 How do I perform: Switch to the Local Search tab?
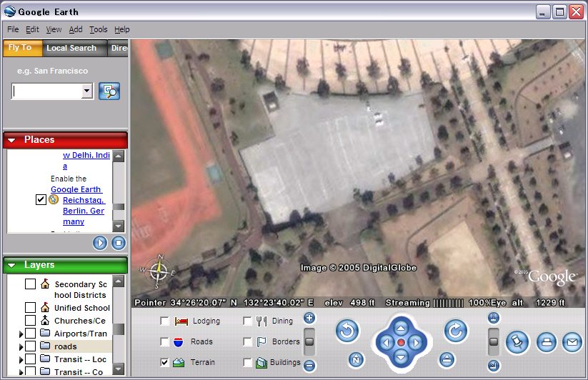click(x=71, y=48)
